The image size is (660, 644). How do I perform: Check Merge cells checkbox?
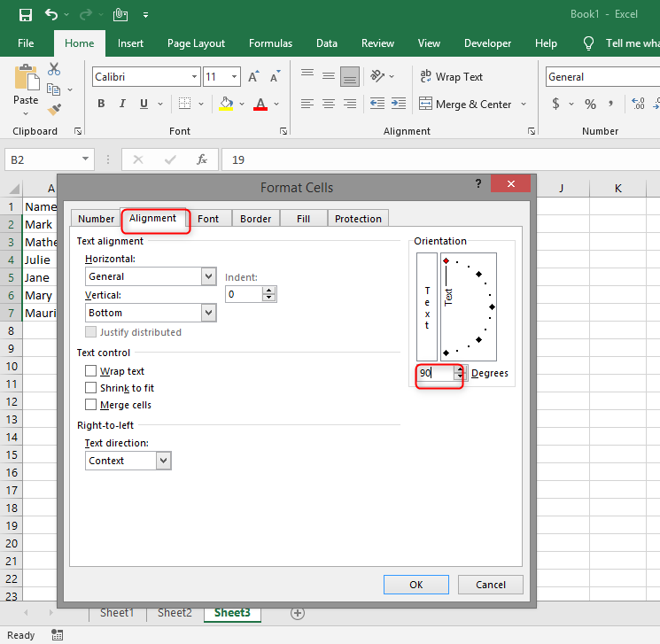90,405
